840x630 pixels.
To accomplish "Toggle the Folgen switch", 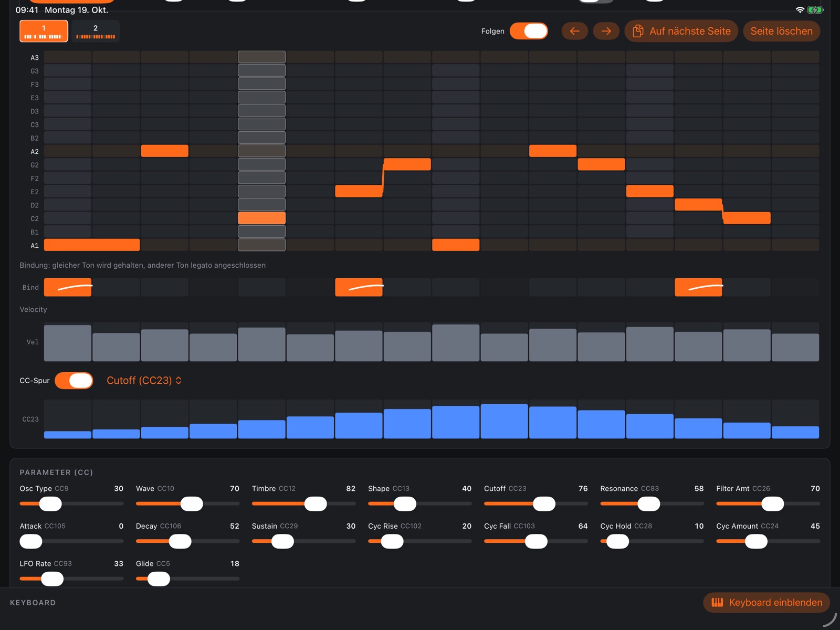I will pos(529,31).
